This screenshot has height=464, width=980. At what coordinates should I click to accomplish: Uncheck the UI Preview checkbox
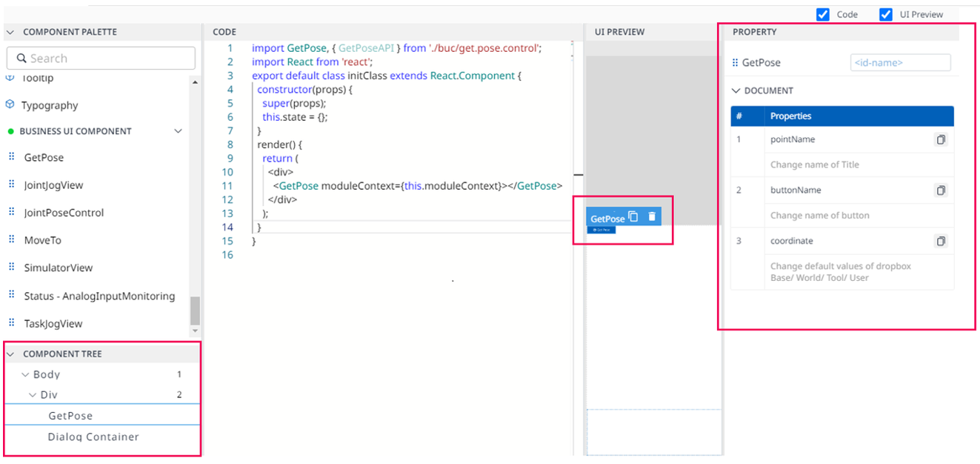(886, 14)
